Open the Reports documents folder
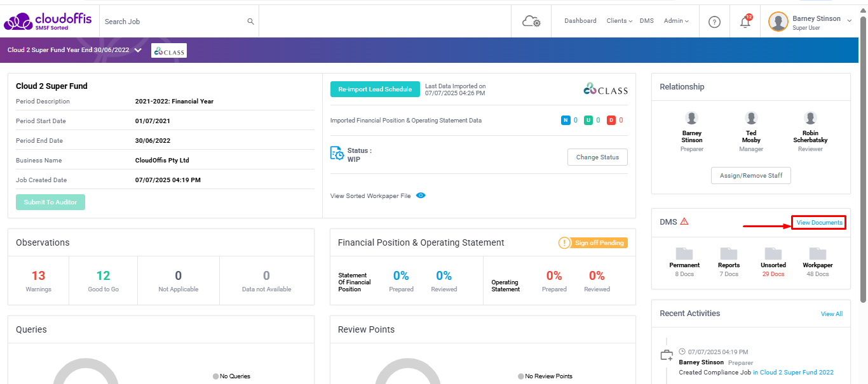The height and width of the screenshot is (384, 868). pyautogui.click(x=729, y=254)
